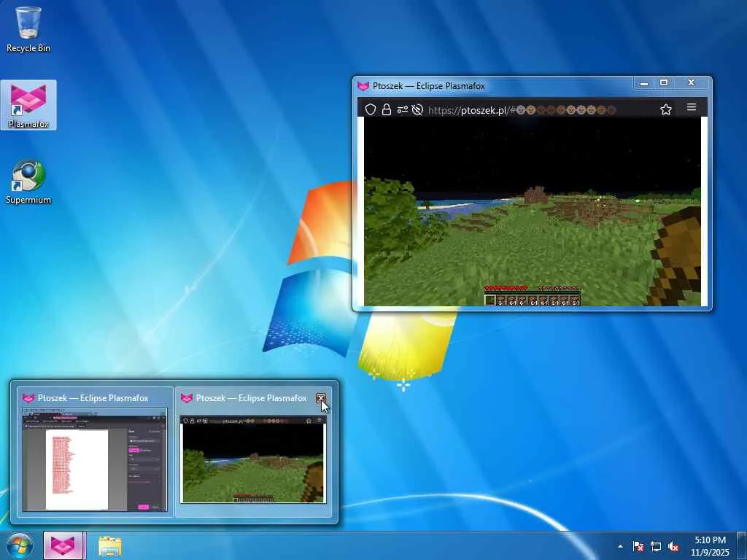747x560 pixels.
Task: Open site permissions icon in address bar
Action: pyautogui.click(x=402, y=109)
